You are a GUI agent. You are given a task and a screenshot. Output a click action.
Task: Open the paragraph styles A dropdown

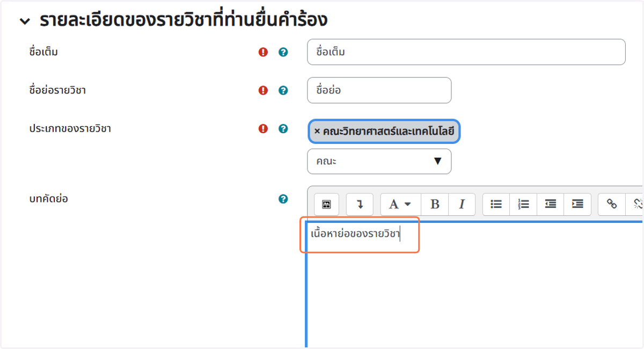click(x=400, y=204)
